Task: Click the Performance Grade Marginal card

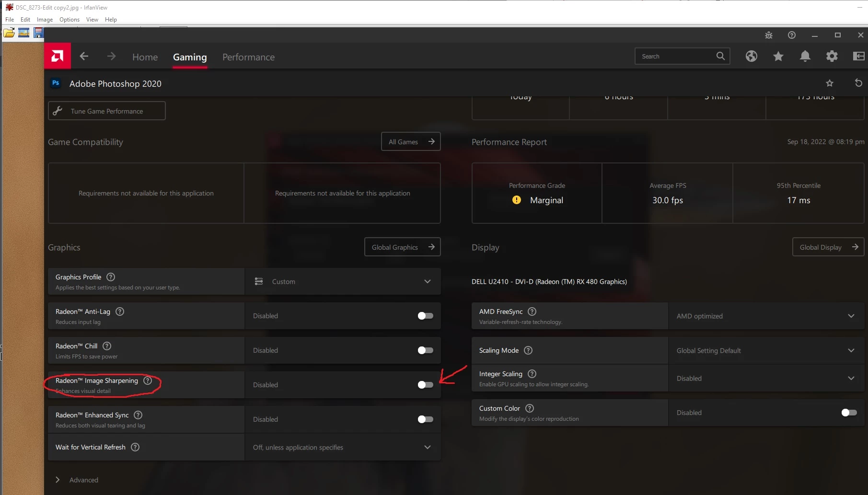Action: click(537, 193)
